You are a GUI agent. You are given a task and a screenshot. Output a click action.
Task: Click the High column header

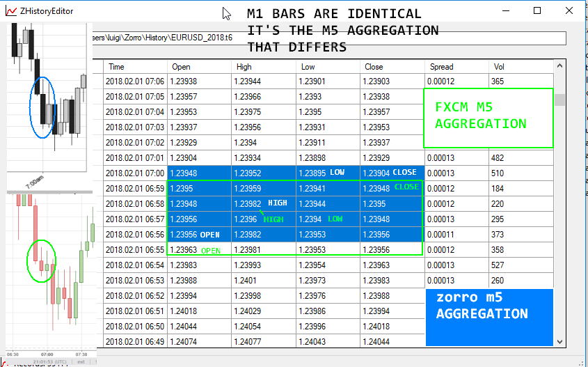coord(264,67)
